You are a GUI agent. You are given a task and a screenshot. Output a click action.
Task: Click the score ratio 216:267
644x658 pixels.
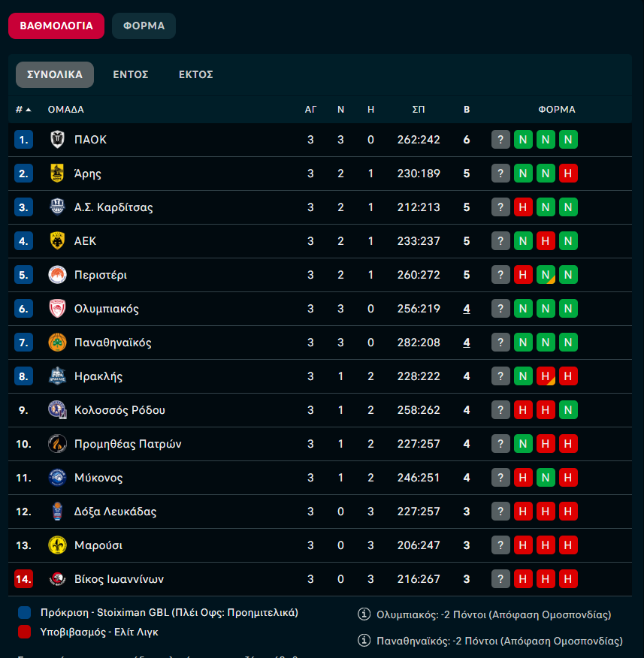click(x=419, y=579)
